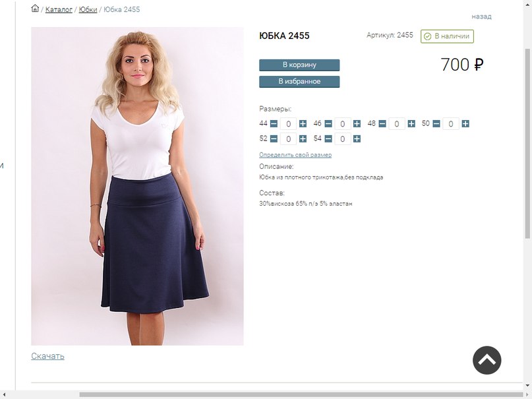Click the size 48 quantity field
Image resolution: width=532 pixels, height=399 pixels.
tap(397, 124)
